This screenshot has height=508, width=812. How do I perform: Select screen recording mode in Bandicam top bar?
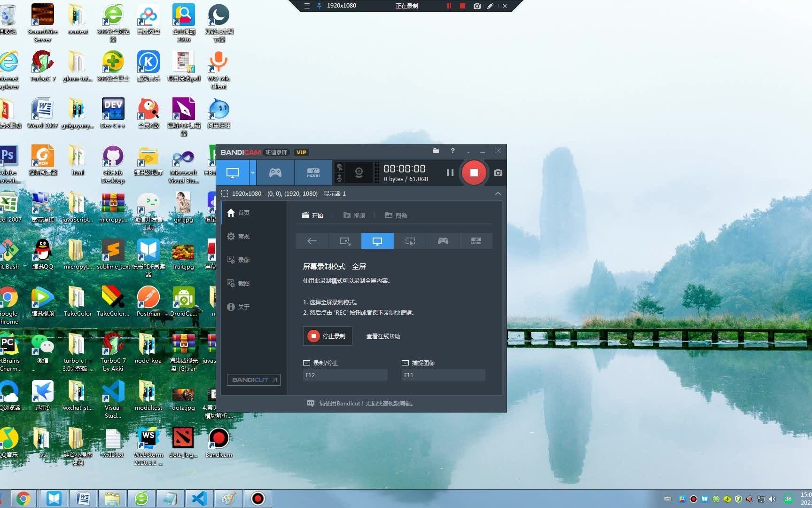coord(233,173)
